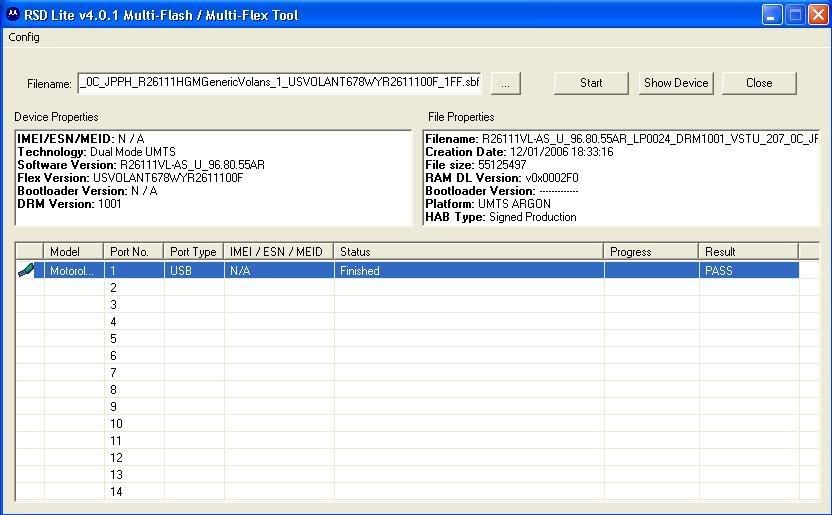Select the Port No. column header
Screen dimensions: 832x515
coord(134,251)
